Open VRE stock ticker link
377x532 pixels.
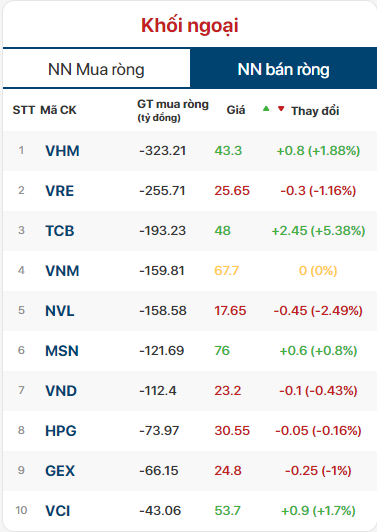pos(60,191)
